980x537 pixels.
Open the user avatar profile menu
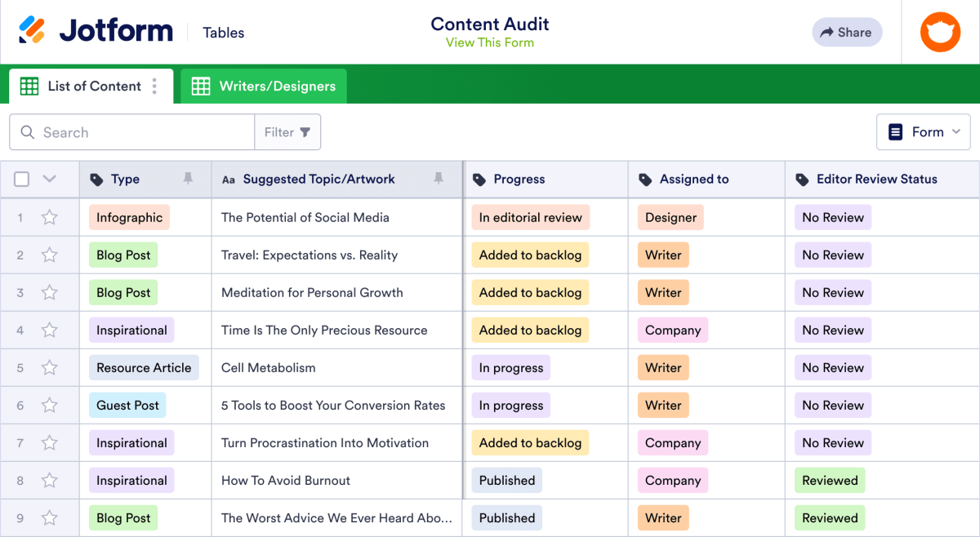coord(940,33)
